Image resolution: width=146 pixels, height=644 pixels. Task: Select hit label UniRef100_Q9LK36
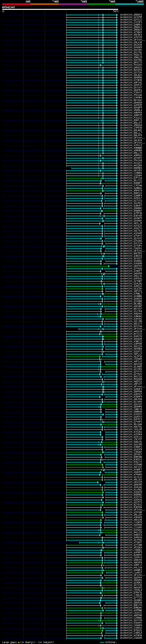point(131,42)
